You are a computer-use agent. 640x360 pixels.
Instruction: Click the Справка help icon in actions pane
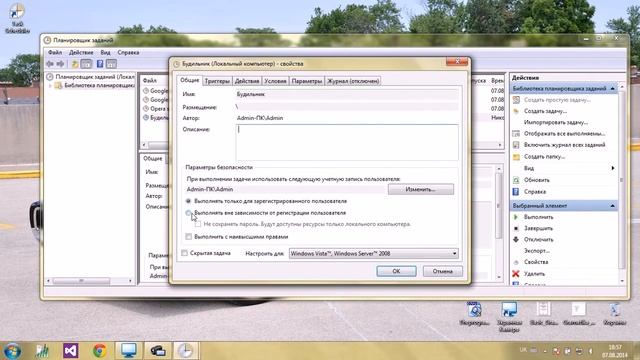(516, 191)
